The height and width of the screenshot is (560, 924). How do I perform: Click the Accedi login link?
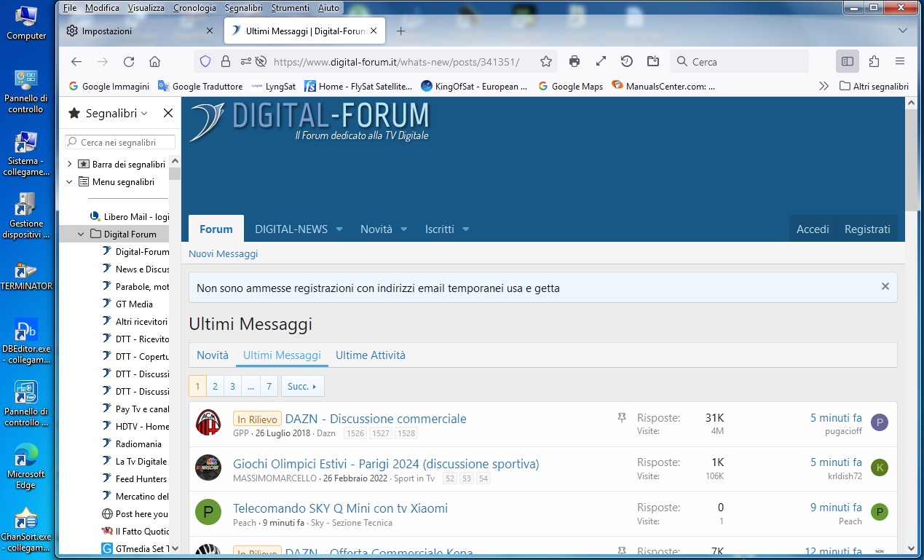point(813,229)
